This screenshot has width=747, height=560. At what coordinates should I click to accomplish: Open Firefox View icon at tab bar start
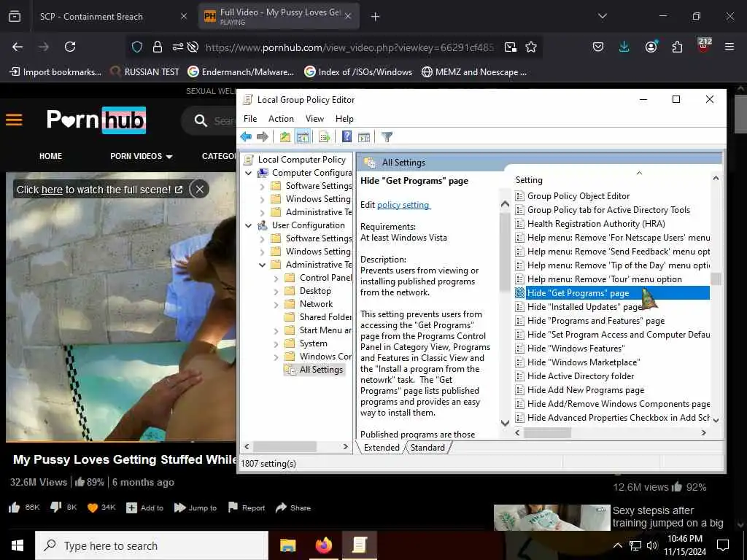point(15,17)
